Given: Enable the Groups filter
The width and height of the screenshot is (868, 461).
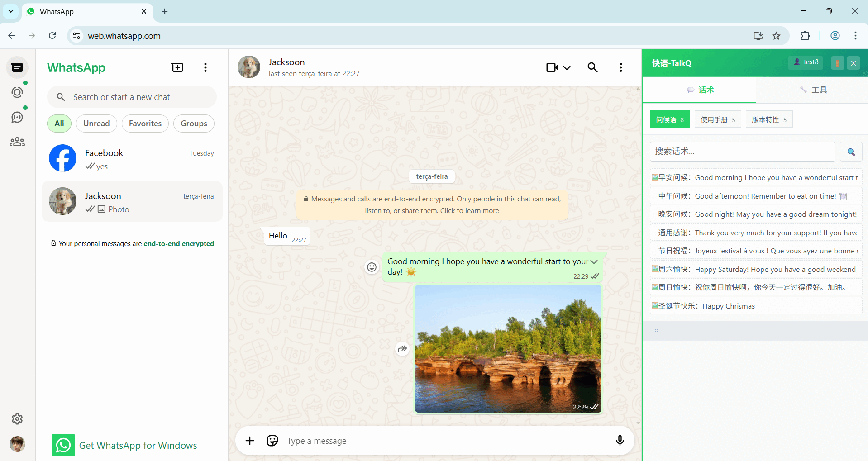Looking at the screenshot, I should [193, 123].
